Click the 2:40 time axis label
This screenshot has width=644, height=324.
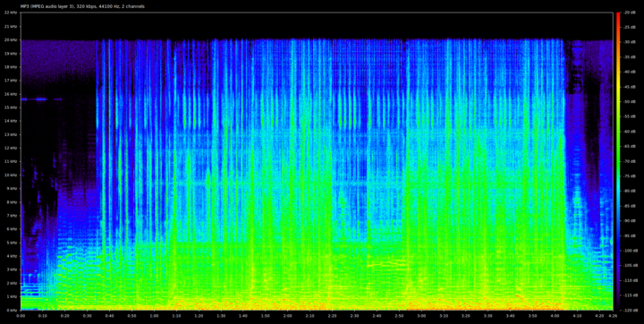click(x=377, y=316)
